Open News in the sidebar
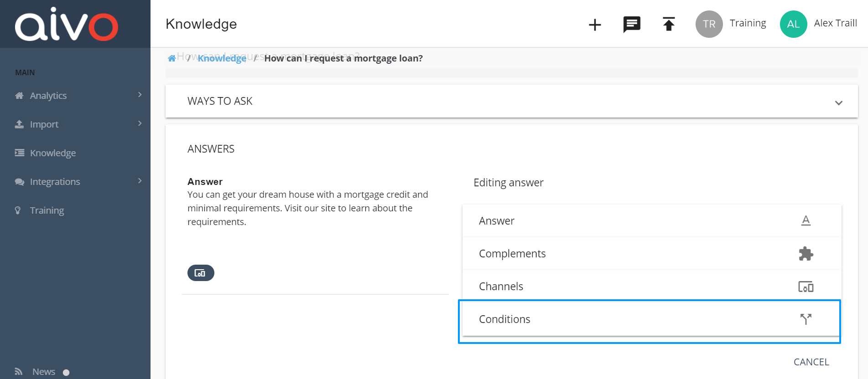The height and width of the screenshot is (379, 868). point(44,372)
